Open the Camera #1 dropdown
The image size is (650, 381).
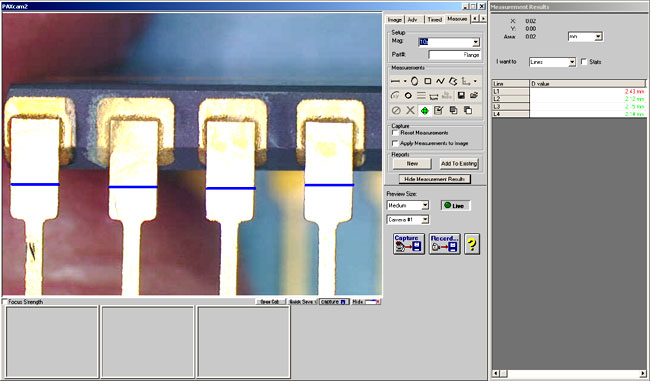point(425,220)
